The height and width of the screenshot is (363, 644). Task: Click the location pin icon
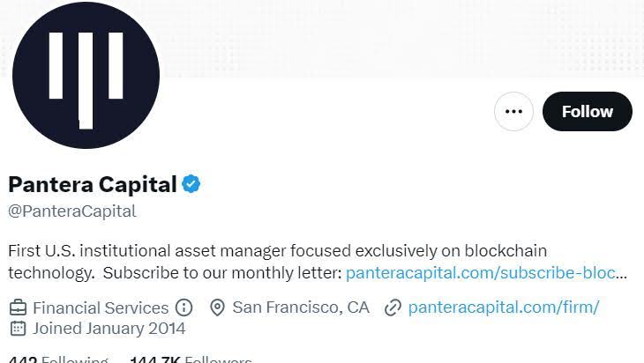coord(217,307)
